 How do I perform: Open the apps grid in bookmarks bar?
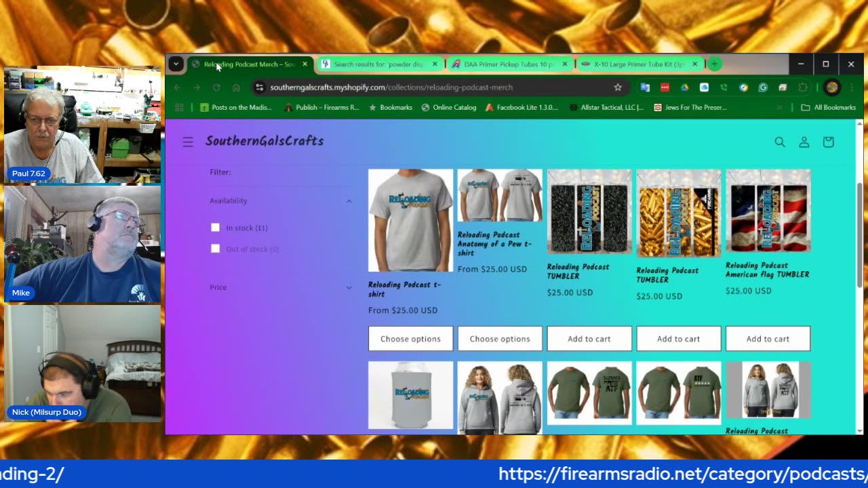(x=180, y=107)
